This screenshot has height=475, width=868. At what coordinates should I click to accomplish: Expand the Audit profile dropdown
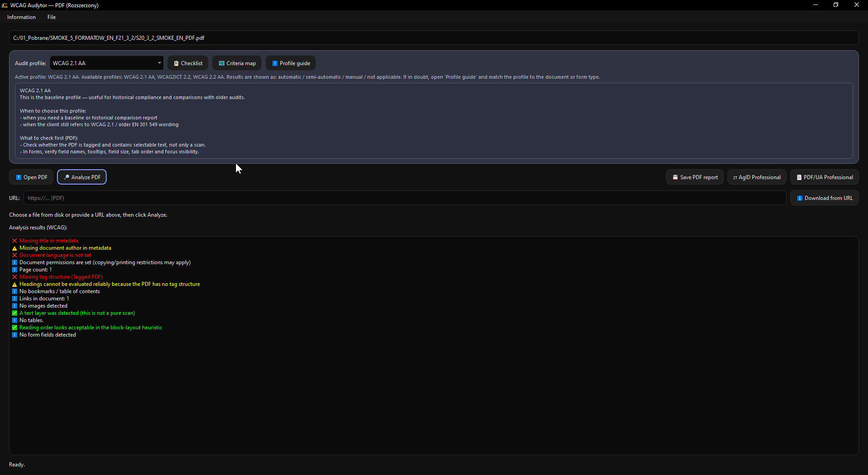tap(107, 63)
